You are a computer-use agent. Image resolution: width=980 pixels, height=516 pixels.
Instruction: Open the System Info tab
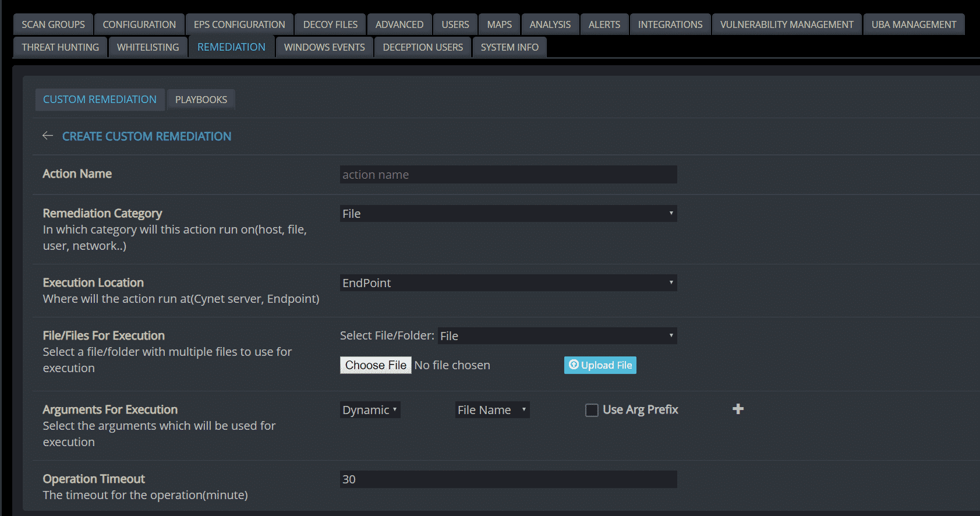click(x=510, y=47)
